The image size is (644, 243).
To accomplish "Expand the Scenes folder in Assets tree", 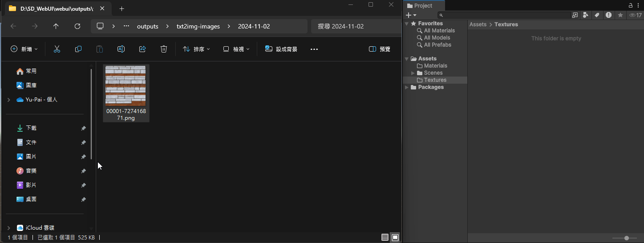I will [413, 73].
